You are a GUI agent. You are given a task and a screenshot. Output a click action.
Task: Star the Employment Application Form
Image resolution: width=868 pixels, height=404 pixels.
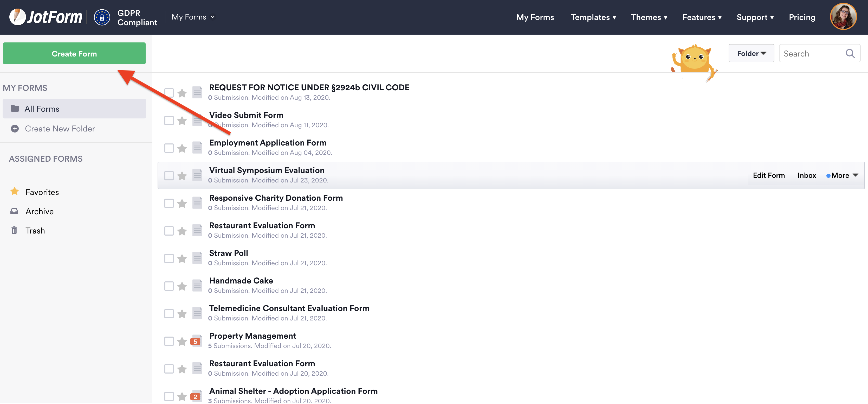click(182, 148)
